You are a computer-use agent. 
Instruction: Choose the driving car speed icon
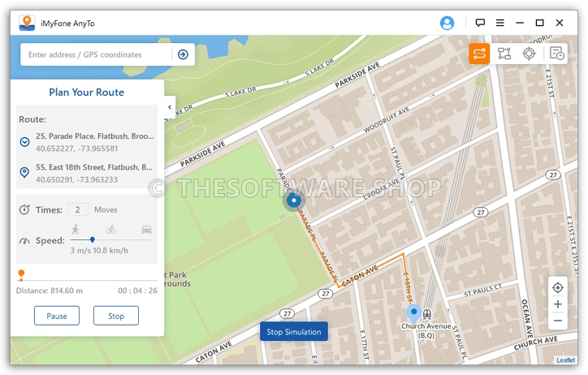click(x=147, y=229)
